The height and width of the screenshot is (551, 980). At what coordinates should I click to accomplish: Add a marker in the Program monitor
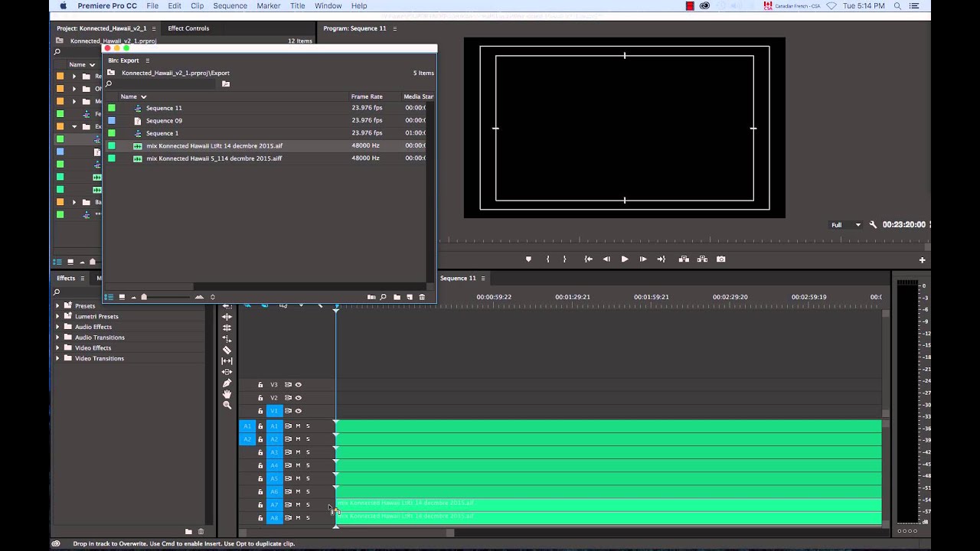[x=528, y=259]
